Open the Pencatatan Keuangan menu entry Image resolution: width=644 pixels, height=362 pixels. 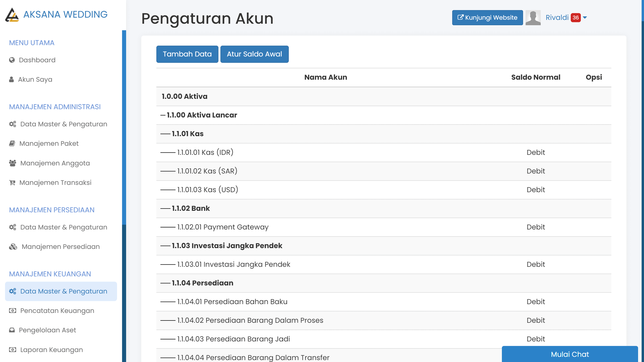57,310
